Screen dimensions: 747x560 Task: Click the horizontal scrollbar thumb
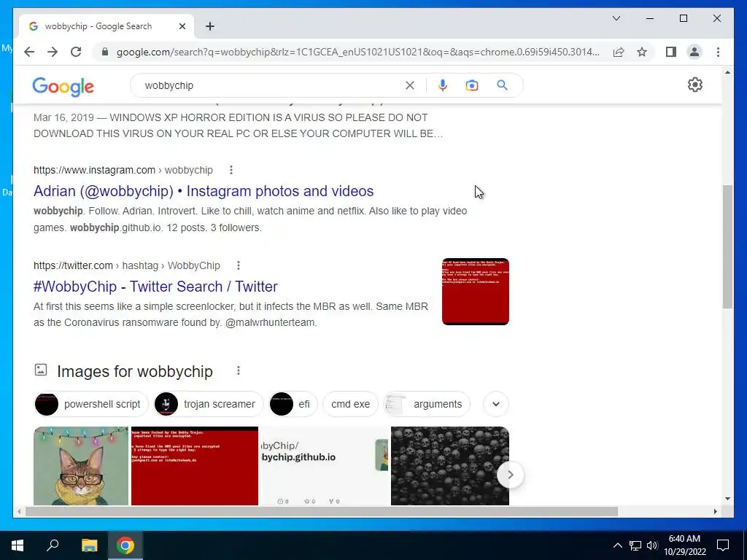pyautogui.click(x=322, y=511)
